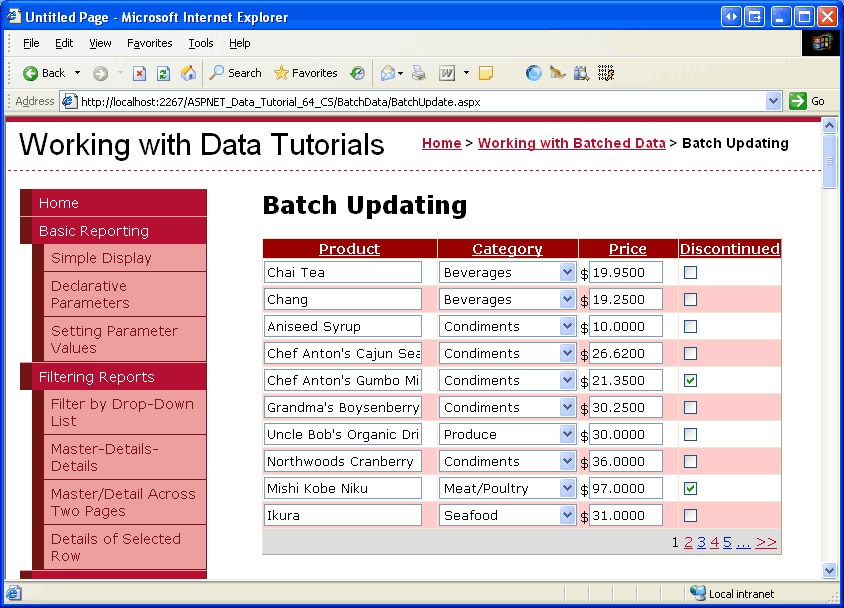Go to page 3 of the grid
This screenshot has height=608, width=844.
coord(701,542)
